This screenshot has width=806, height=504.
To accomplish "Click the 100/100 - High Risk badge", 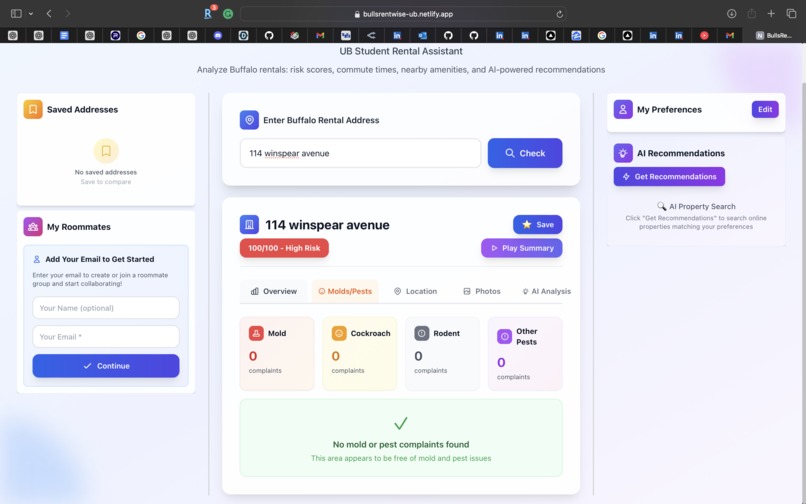I will [x=284, y=248].
